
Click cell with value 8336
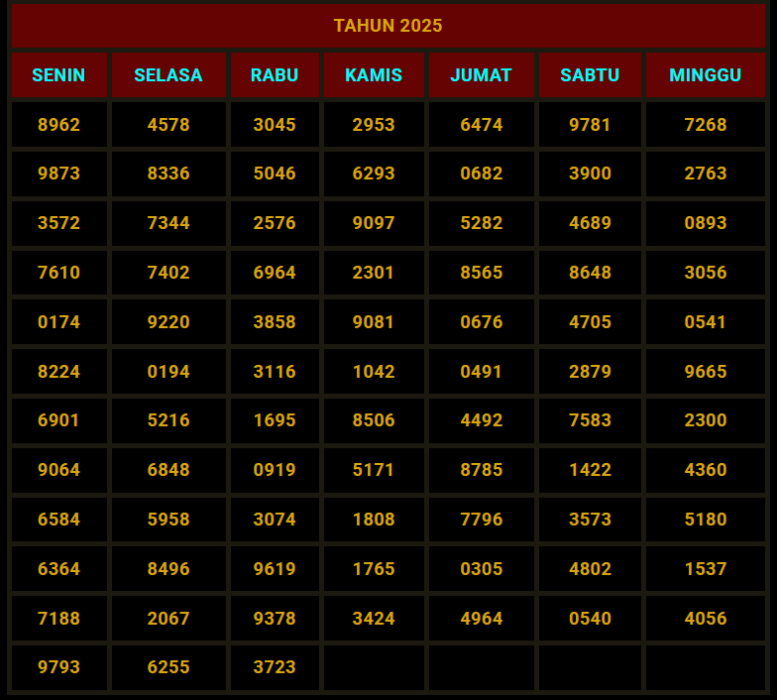pyautogui.click(x=168, y=174)
